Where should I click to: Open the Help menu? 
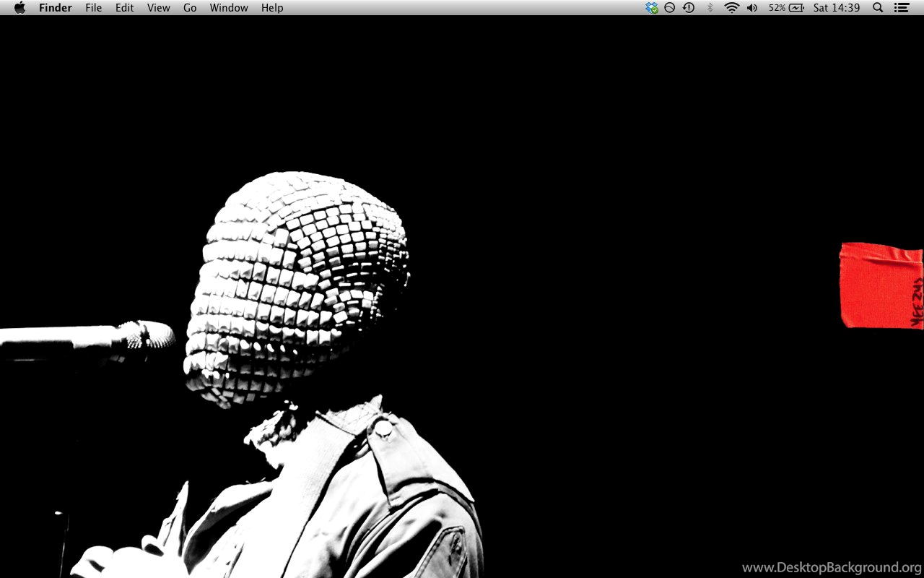272,8
